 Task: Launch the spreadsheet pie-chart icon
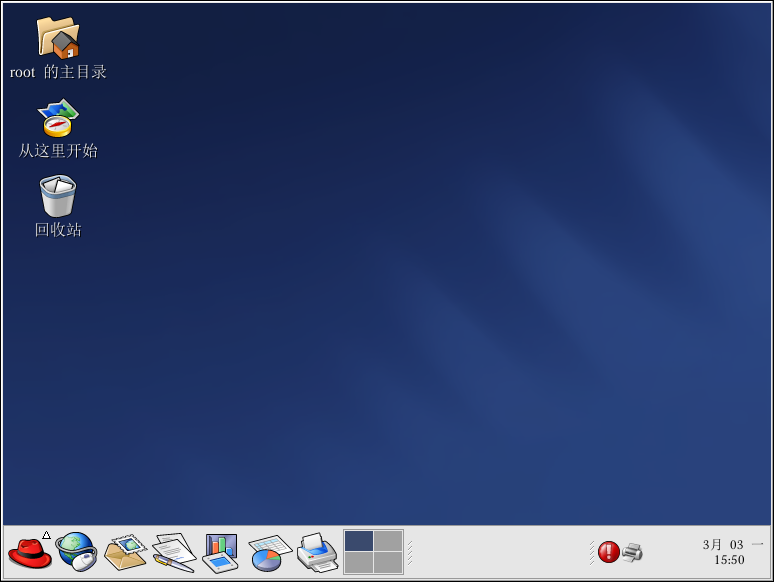270,553
